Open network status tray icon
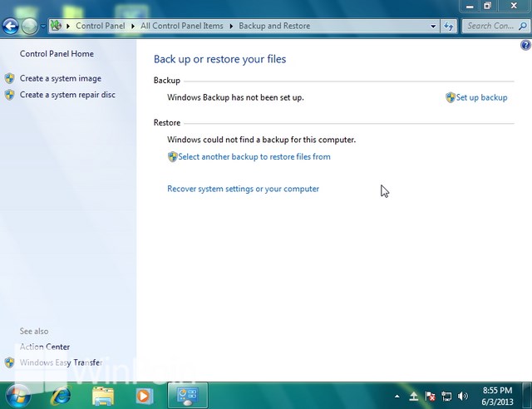This screenshot has width=532, height=409. (446, 396)
